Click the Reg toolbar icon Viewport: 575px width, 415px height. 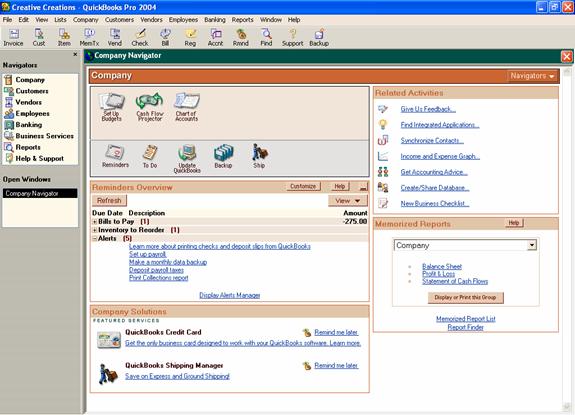[190, 37]
